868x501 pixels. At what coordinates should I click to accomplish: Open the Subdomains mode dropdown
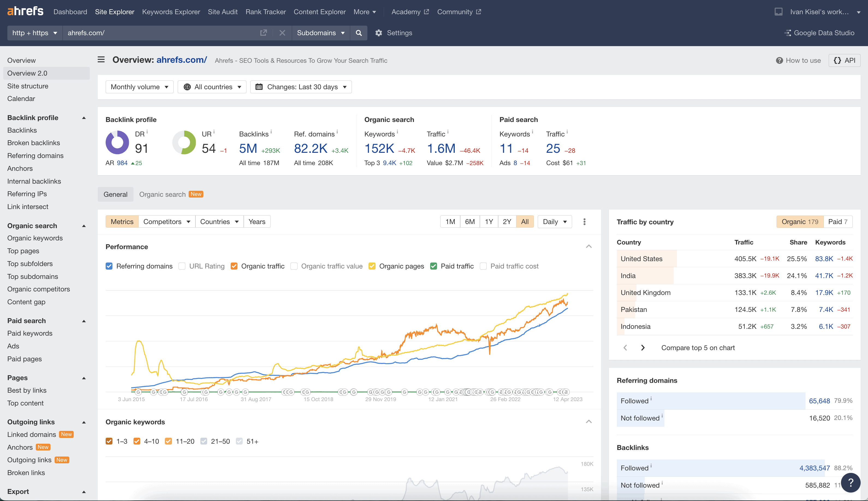click(320, 33)
